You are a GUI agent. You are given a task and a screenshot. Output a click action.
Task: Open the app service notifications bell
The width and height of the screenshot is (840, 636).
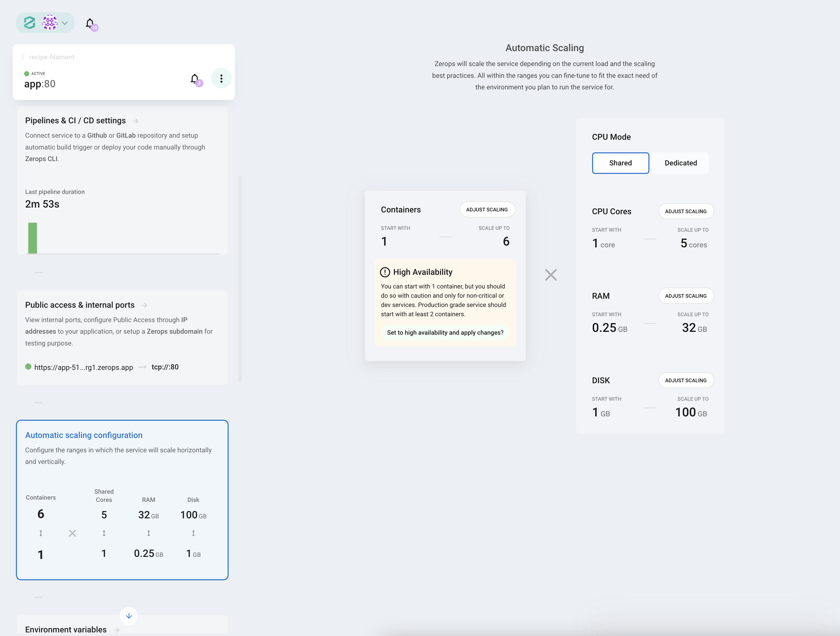pos(194,79)
